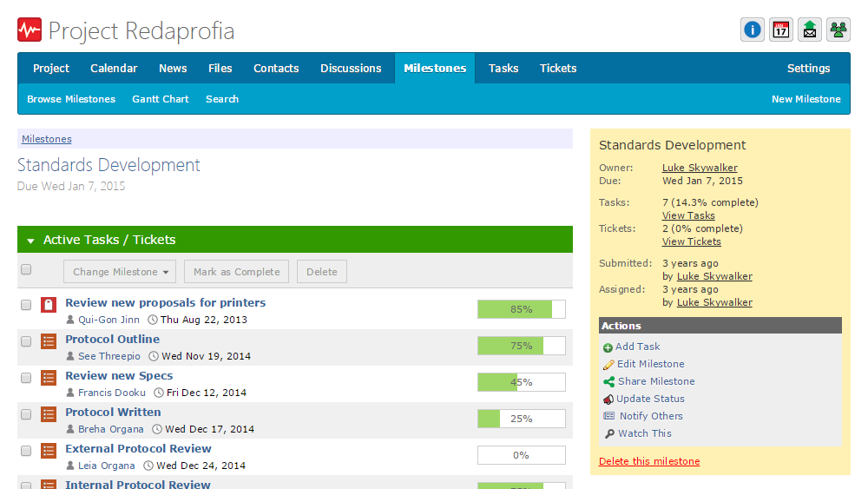Click clock icon next to Thu Aug 22, 2013
This screenshot has height=489, width=868.
pyautogui.click(x=153, y=320)
